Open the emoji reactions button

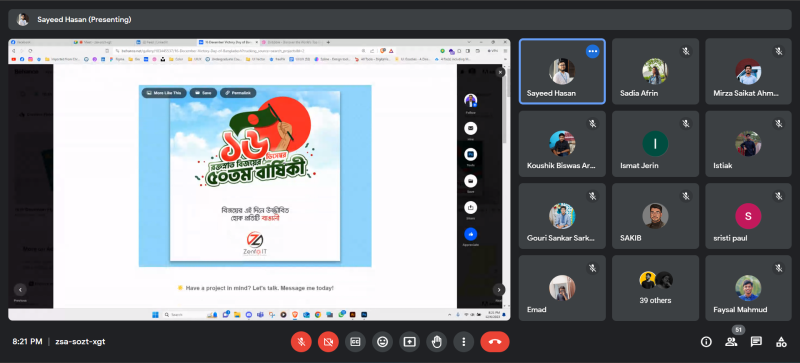(x=382, y=342)
